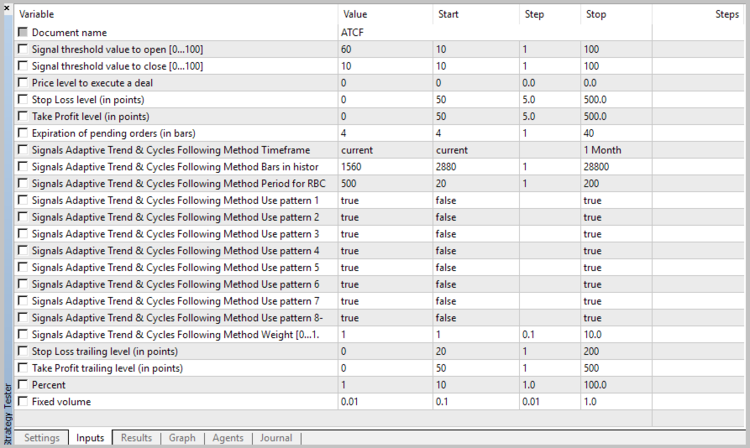
Task: Click the Value column header
Action: tap(385, 14)
